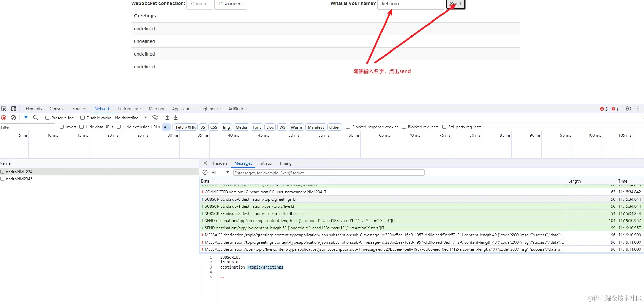Stop recording network log
The width and height of the screenshot is (644, 304).
[4, 118]
